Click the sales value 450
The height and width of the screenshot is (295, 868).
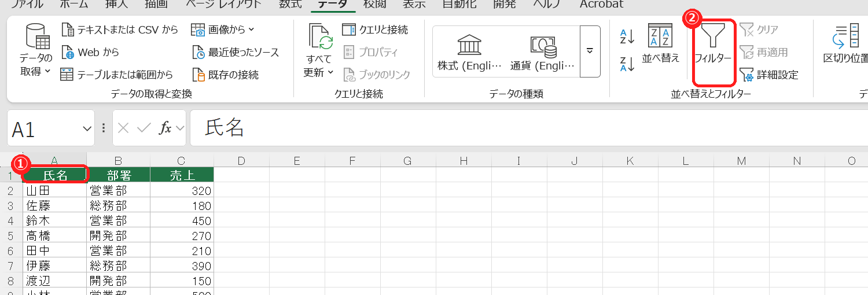tap(182, 220)
